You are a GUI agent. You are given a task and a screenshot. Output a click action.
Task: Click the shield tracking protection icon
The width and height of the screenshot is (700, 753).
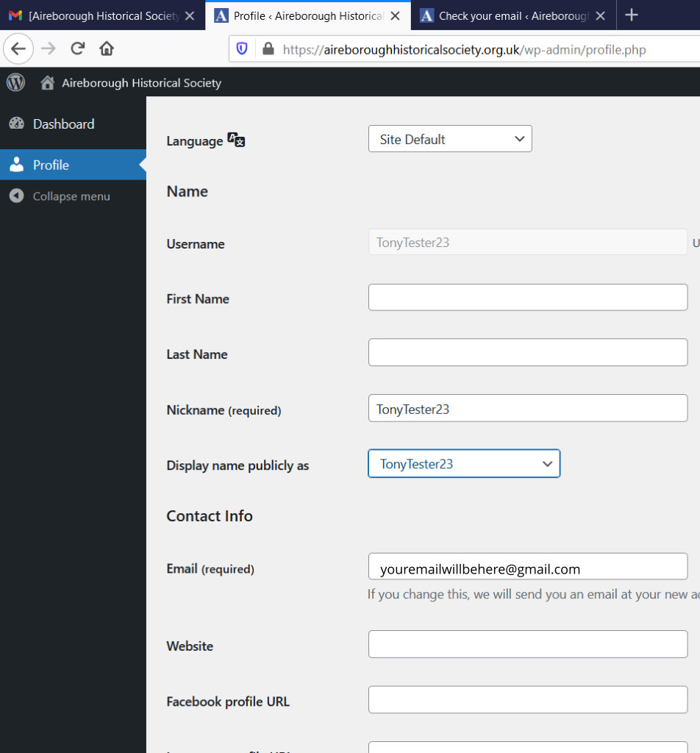pos(243,49)
